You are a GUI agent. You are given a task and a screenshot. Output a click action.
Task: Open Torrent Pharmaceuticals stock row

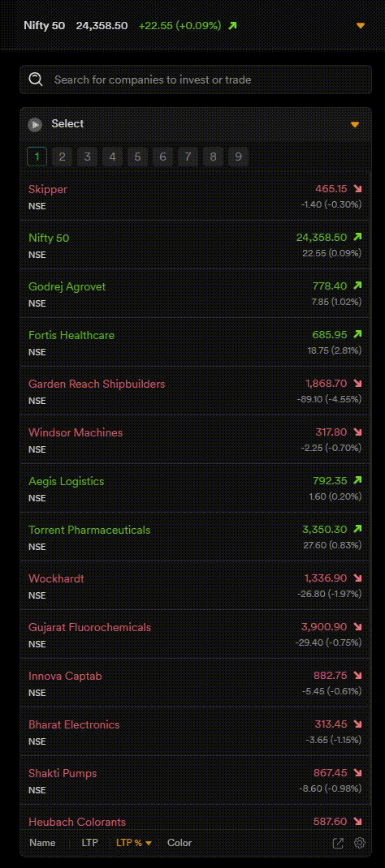tap(196, 537)
